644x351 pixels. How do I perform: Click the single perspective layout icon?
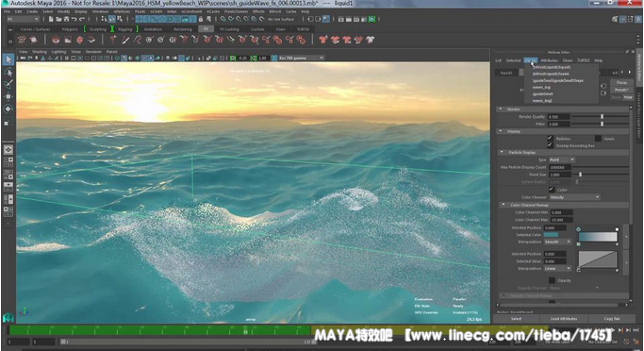pyautogui.click(x=8, y=150)
